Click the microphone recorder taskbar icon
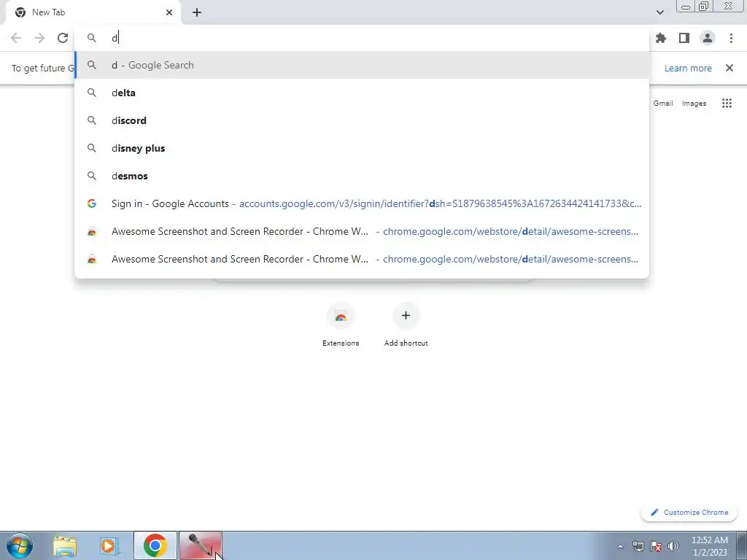The image size is (747, 560). [200, 545]
